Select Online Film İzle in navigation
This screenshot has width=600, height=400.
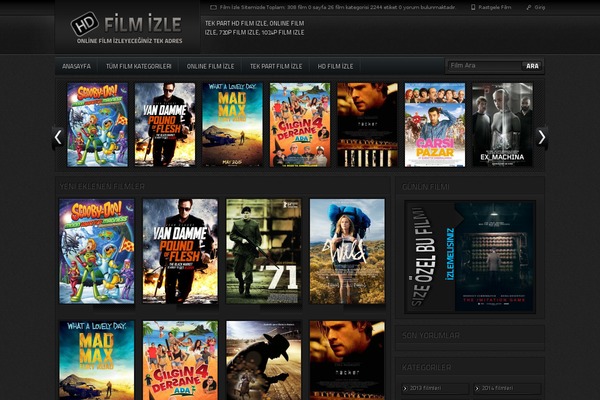coord(210,66)
